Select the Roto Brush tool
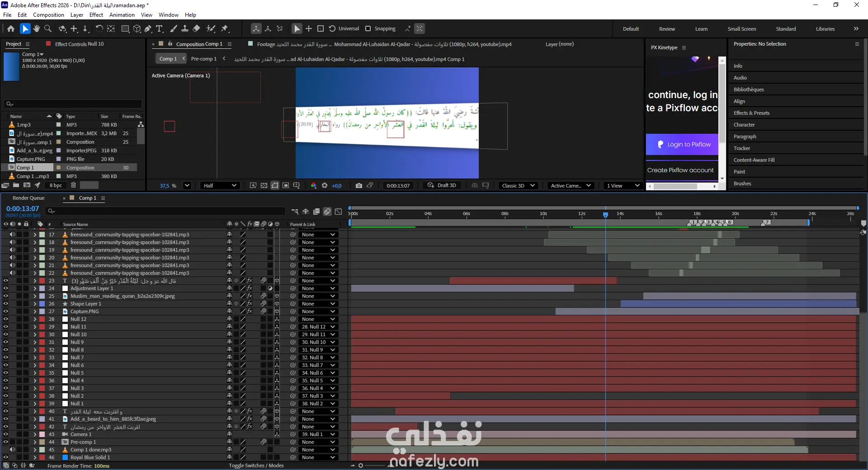Viewport: 868px width, 470px height. [211, 28]
